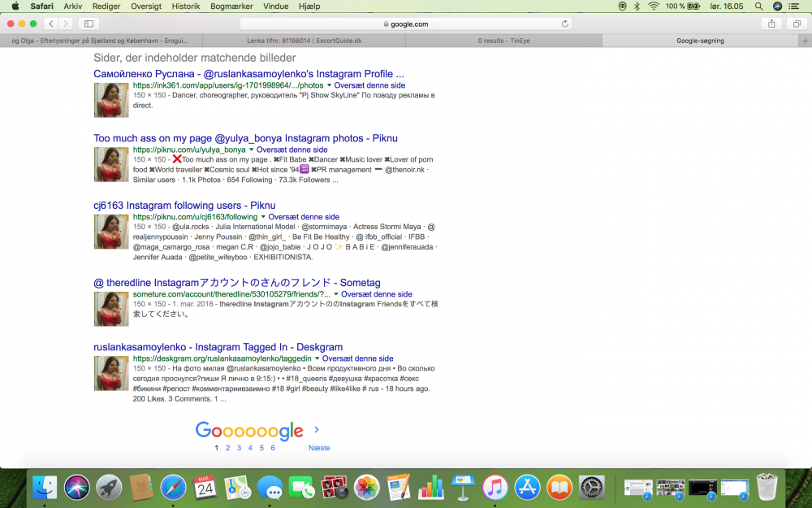812x508 pixels.
Task: Open the Safari share menu
Action: (771, 24)
